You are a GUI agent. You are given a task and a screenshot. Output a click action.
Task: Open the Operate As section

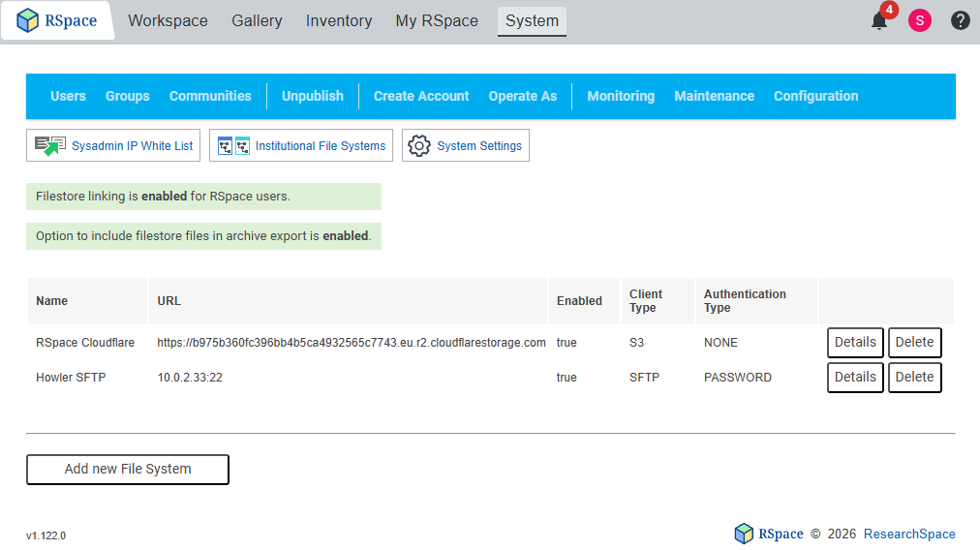click(523, 96)
